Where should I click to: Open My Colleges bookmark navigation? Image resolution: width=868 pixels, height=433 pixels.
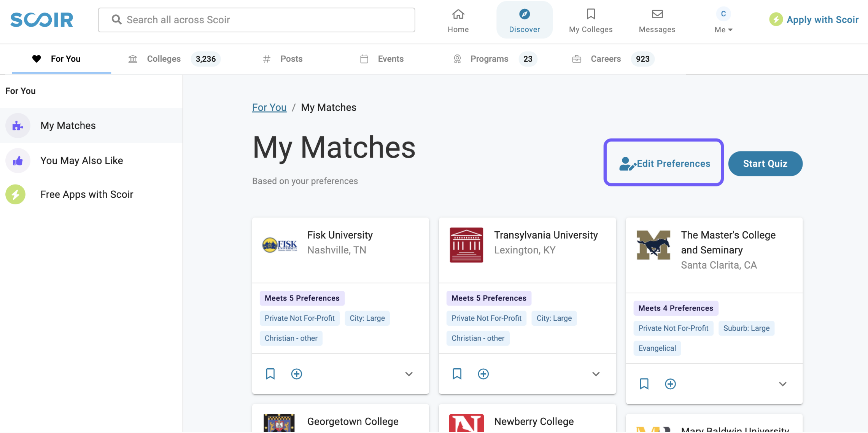point(591,21)
